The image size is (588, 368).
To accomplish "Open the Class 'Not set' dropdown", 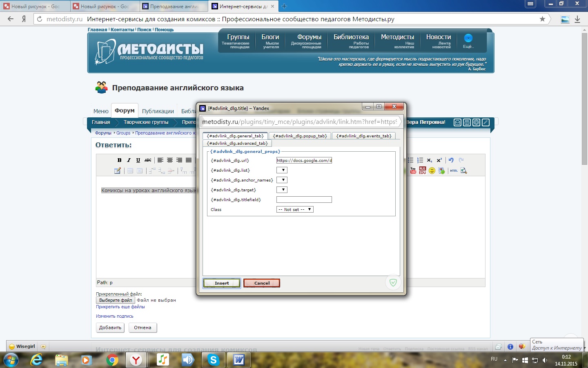I will 295,209.
